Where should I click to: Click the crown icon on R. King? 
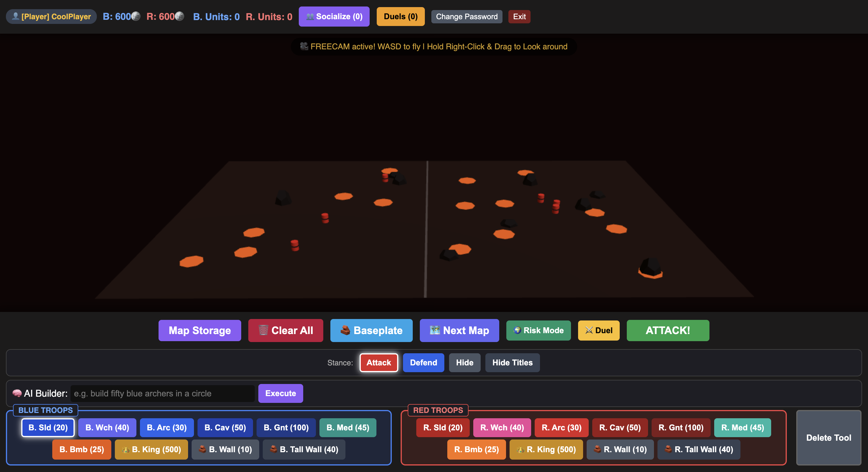tap(520, 450)
